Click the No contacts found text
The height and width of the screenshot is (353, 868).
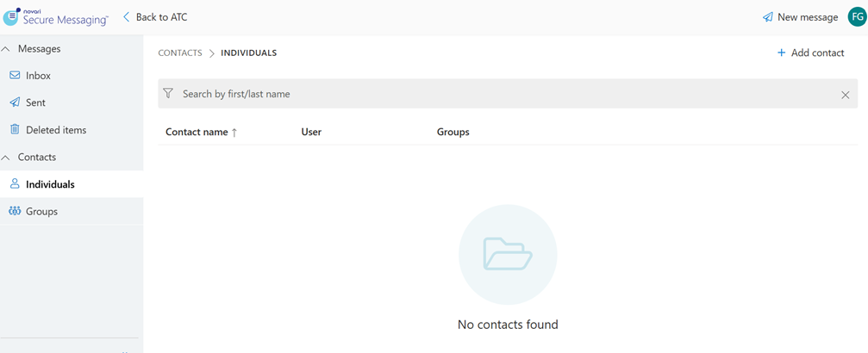508,325
